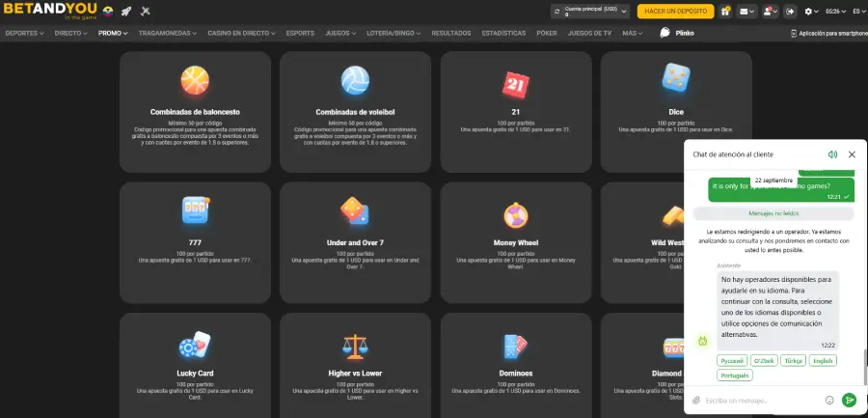Click the smartphone application icon
This screenshot has width=868, height=418.
794,33
